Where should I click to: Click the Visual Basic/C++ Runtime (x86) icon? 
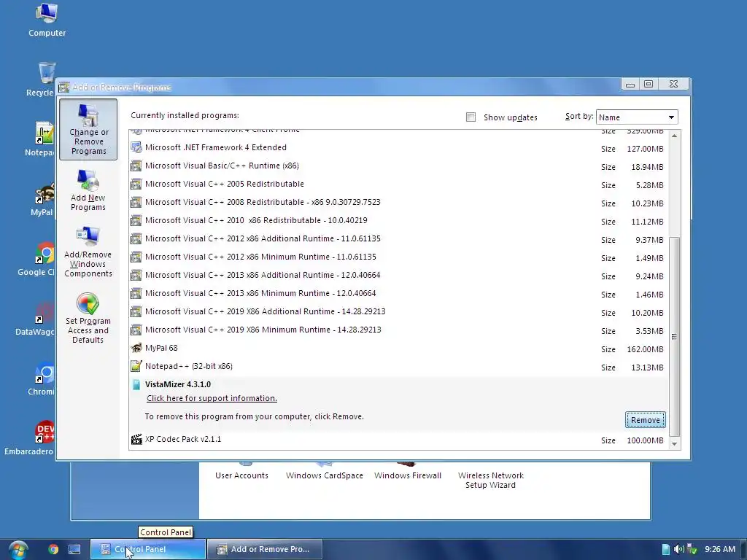click(x=136, y=166)
